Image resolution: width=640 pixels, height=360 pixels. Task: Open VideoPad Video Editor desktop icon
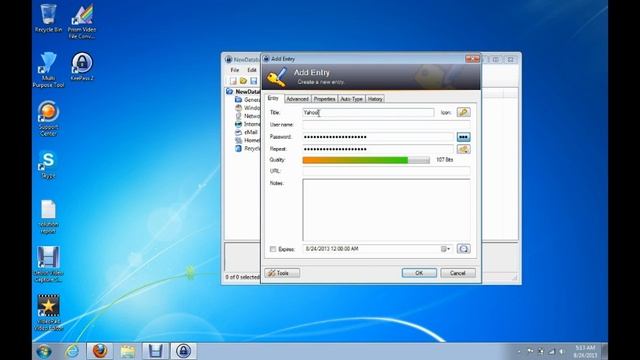pyautogui.click(x=48, y=312)
